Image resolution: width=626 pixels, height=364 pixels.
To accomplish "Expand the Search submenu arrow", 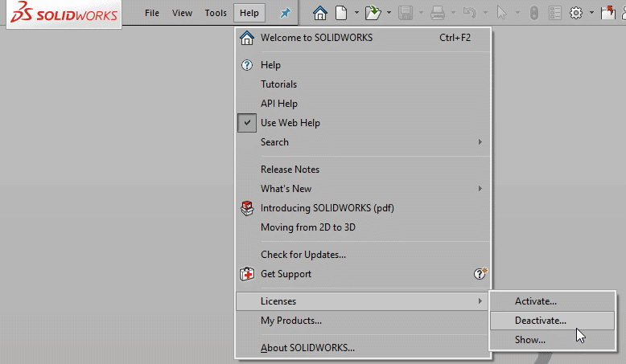I will coord(480,142).
